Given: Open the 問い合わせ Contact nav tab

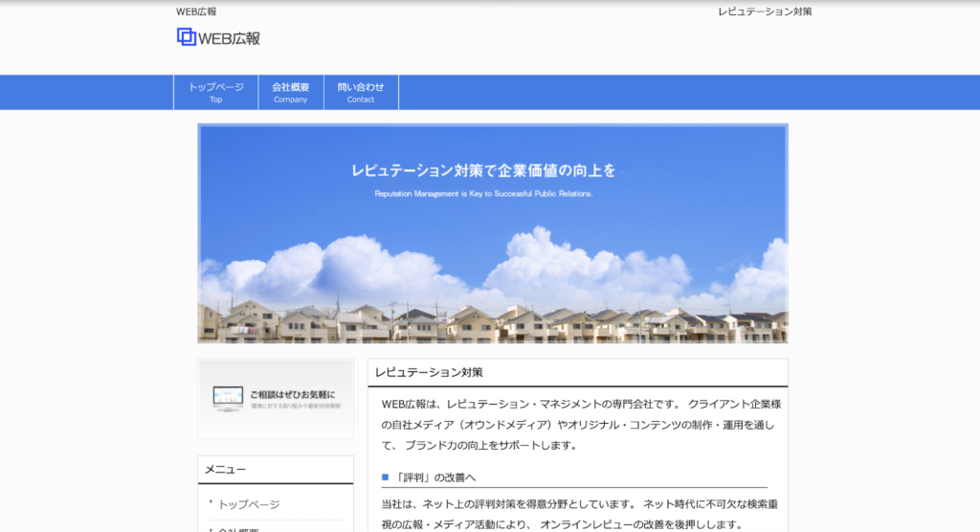Looking at the screenshot, I should [361, 93].
